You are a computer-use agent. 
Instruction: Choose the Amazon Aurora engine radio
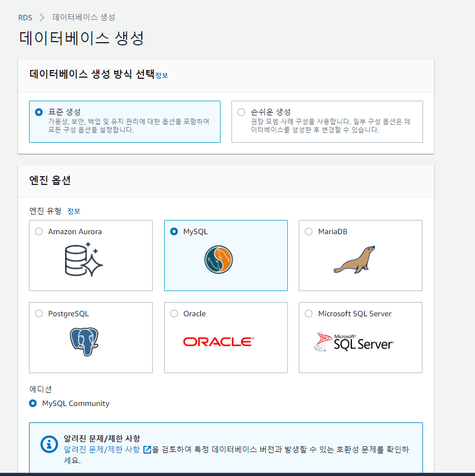pos(39,231)
